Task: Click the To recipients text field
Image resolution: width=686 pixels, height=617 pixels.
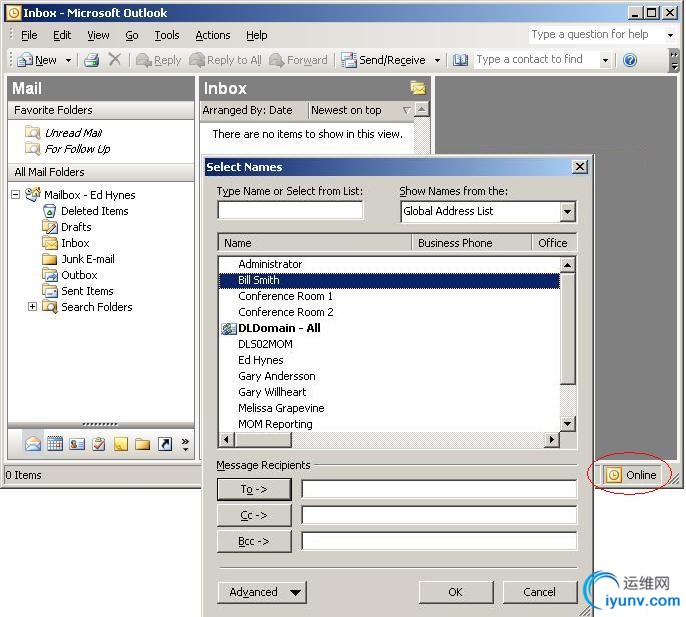Action: pyautogui.click(x=439, y=489)
